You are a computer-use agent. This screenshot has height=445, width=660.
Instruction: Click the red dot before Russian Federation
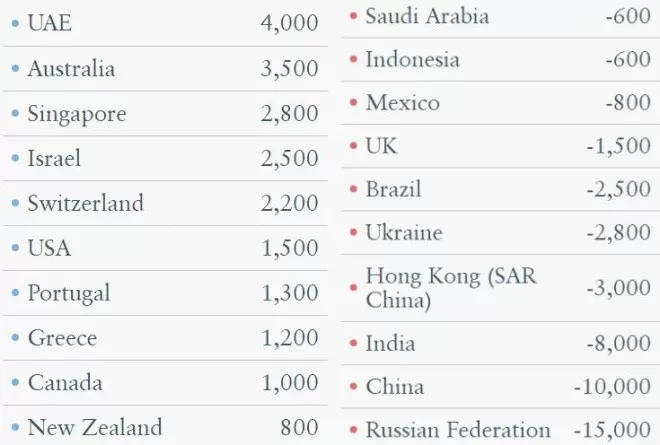(x=354, y=430)
